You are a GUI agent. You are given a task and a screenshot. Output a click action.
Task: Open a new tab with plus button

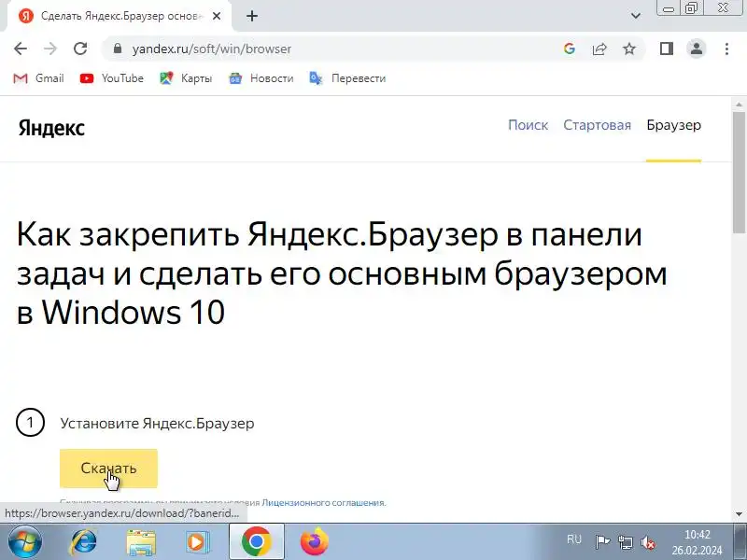pyautogui.click(x=252, y=16)
